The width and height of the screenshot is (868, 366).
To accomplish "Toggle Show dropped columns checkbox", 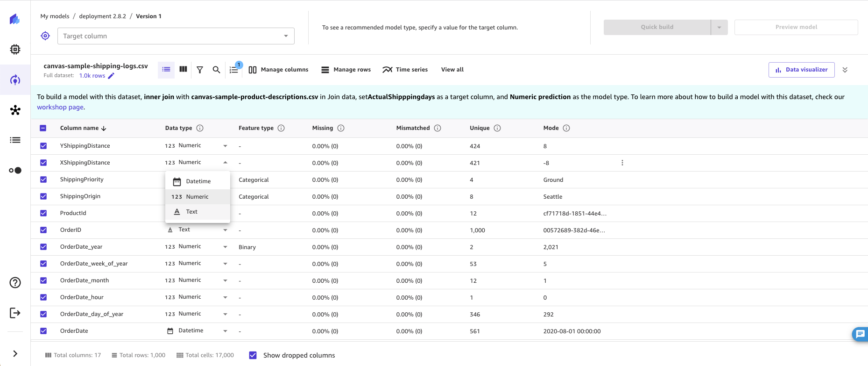I will (253, 355).
